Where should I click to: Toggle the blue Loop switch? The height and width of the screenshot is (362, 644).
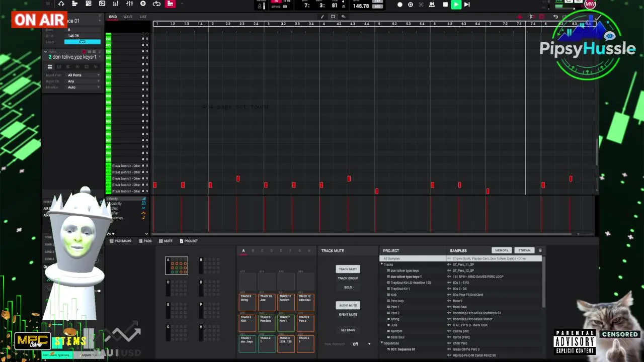82,42
